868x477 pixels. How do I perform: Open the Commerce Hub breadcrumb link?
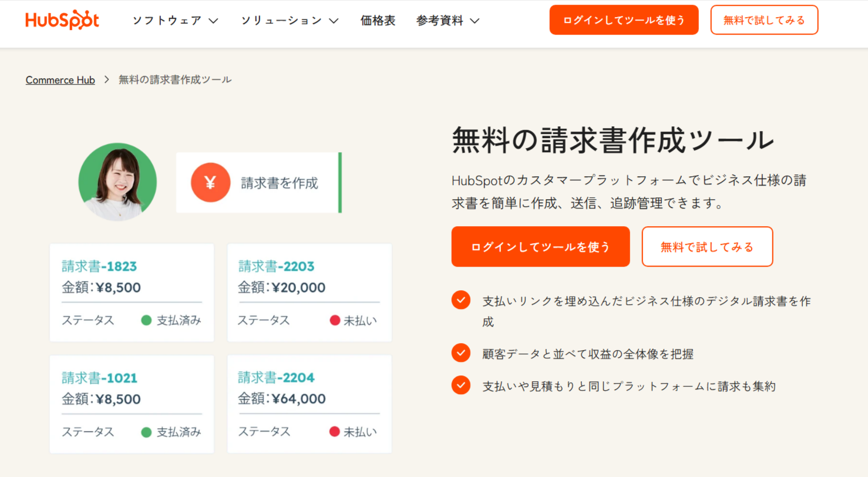(60, 80)
